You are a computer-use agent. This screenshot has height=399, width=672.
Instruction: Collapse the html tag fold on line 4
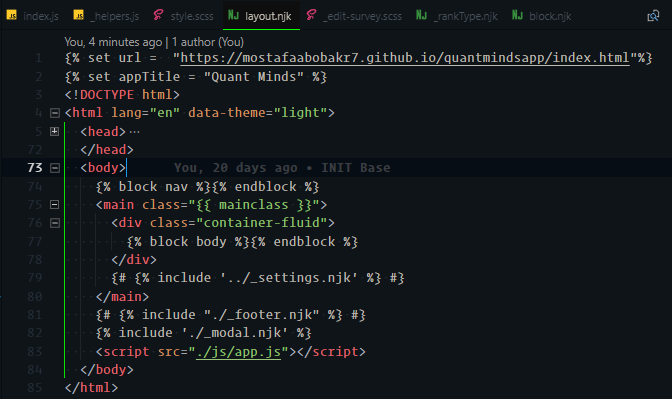pyautogui.click(x=54, y=113)
